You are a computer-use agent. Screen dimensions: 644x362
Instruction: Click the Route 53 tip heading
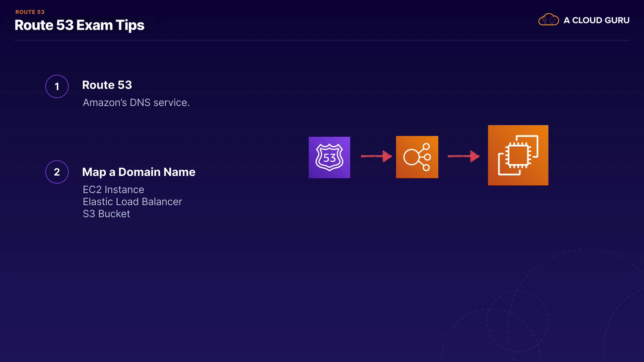coord(107,85)
